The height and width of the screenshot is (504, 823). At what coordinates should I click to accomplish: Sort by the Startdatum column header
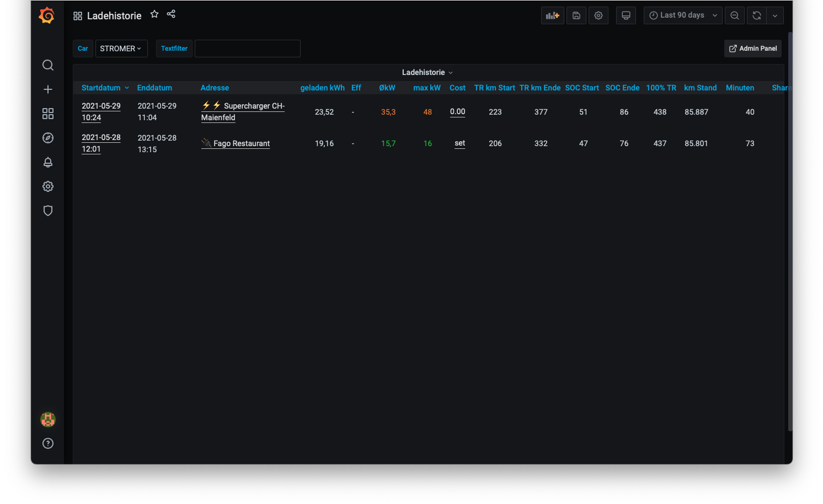pyautogui.click(x=101, y=88)
